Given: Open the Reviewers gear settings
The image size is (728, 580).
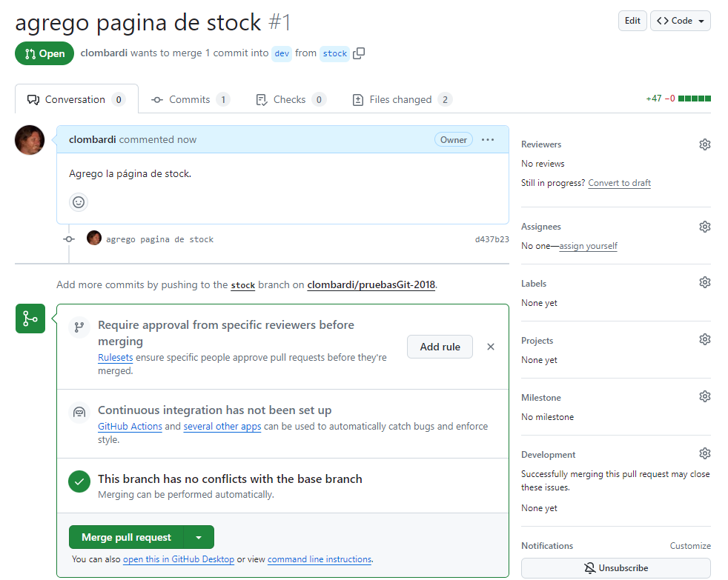Looking at the screenshot, I should tap(704, 144).
